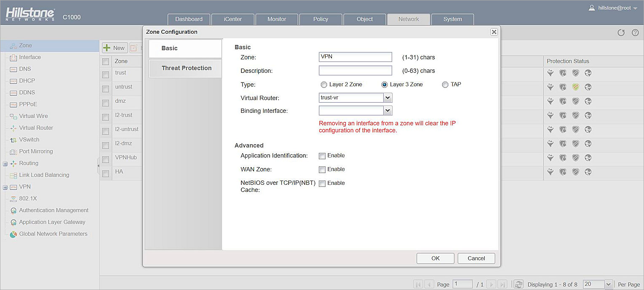The image size is (644, 290).
Task: Enable the Application Identification checkbox
Action: click(x=322, y=156)
